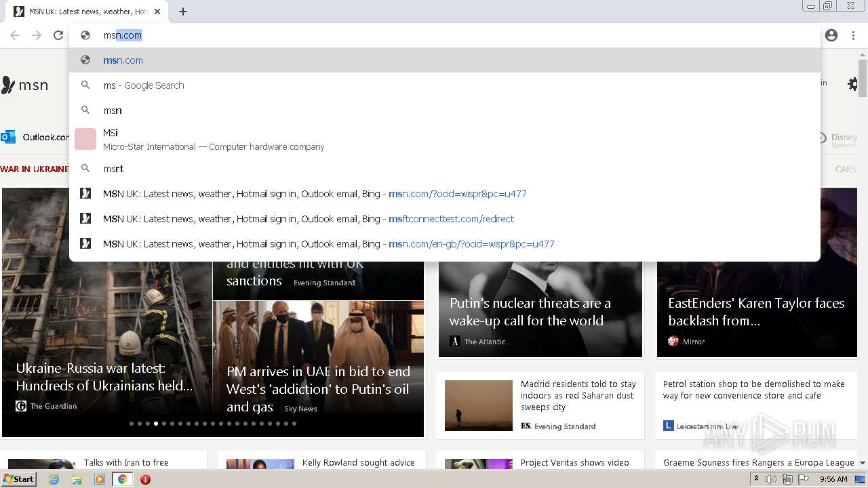Click the Leicestershire Live source icon
Viewport: 868px width, 488px height.
668,426
